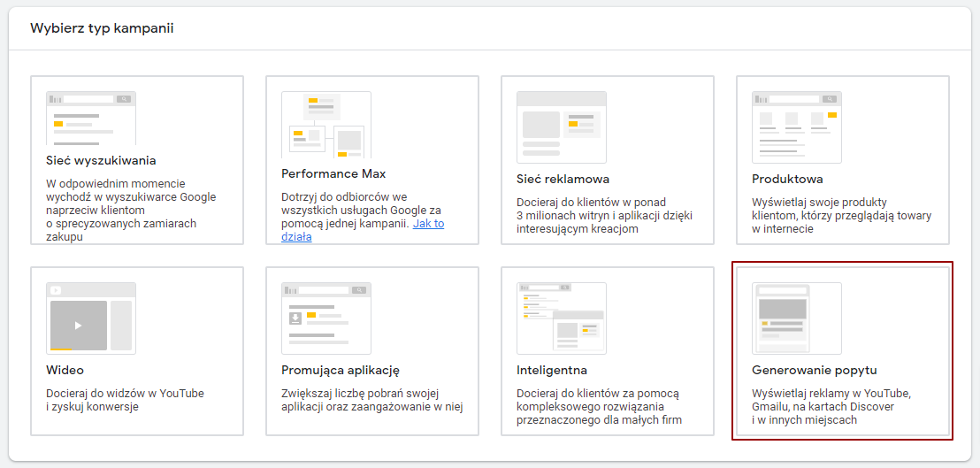Choose the 'Performance Max' campaign title

[x=333, y=173]
